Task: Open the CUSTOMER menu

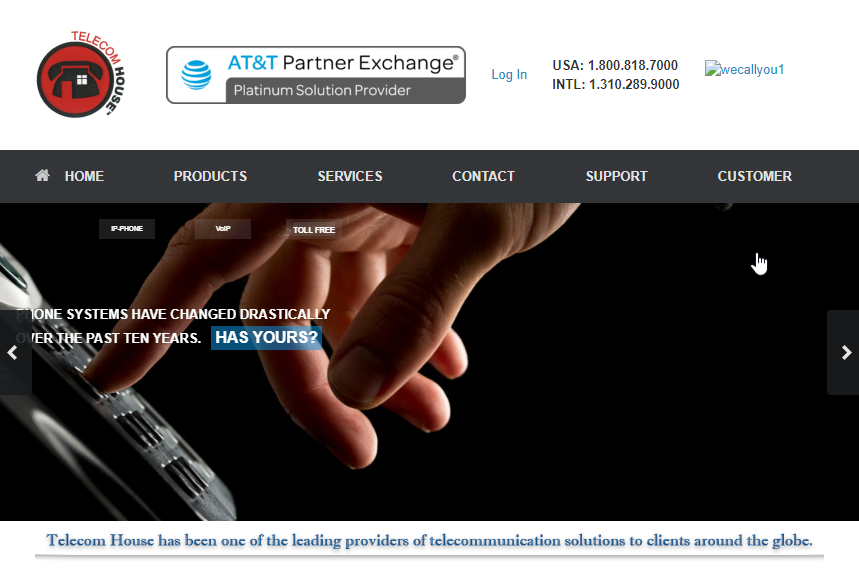Action: tap(754, 176)
